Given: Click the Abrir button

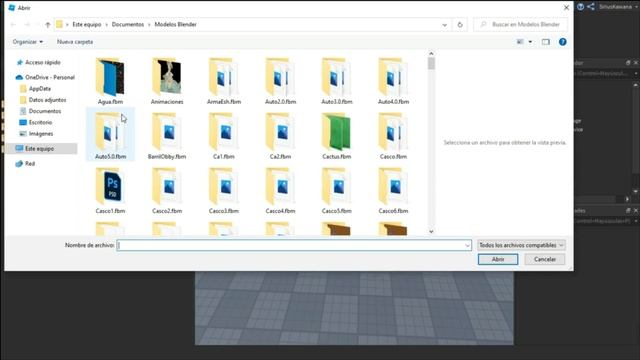Looking at the screenshot, I should click(x=498, y=259).
